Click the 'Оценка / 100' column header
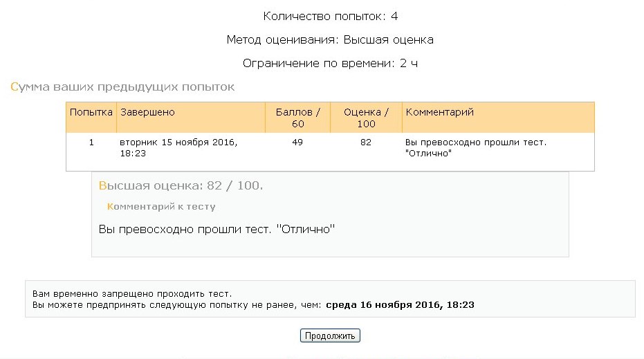The height and width of the screenshot is (359, 644). pos(366,118)
